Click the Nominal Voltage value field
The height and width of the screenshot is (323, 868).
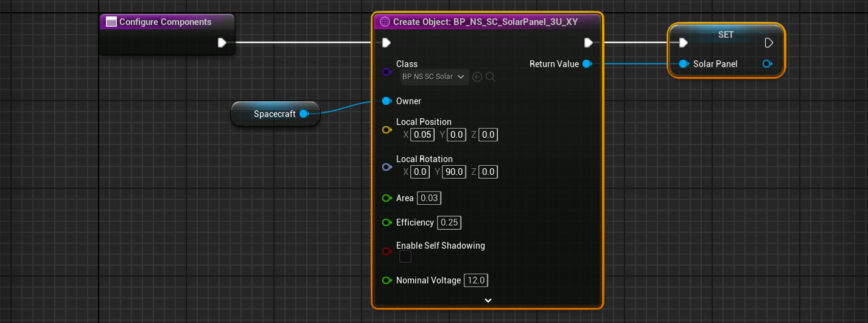[x=476, y=280]
